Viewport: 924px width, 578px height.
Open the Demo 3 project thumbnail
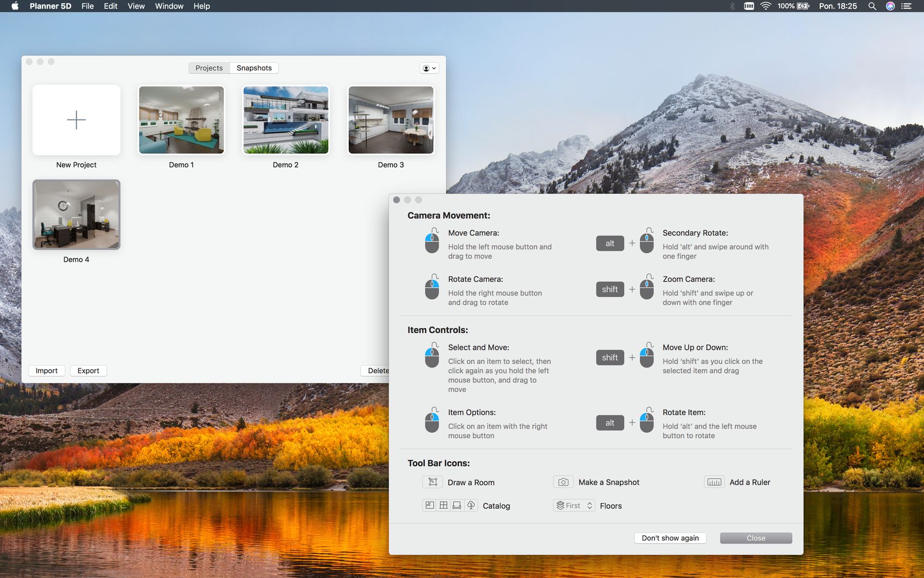click(x=391, y=120)
